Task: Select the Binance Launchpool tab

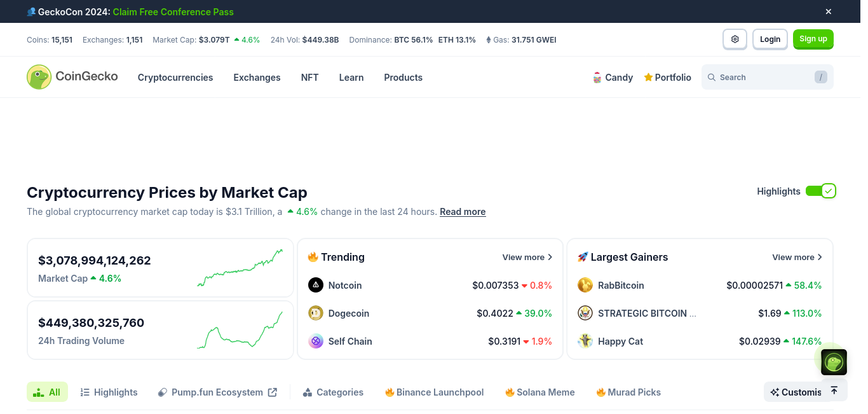Action: [x=434, y=392]
